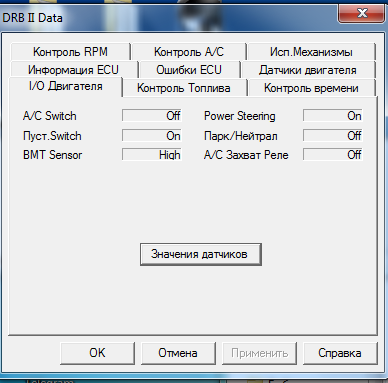Click the Пуст.Switch label

click(52, 136)
